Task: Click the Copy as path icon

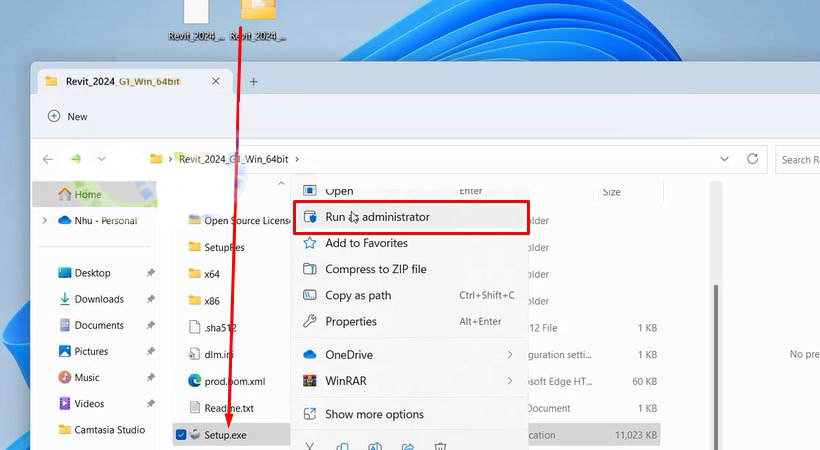Action: [x=310, y=295]
